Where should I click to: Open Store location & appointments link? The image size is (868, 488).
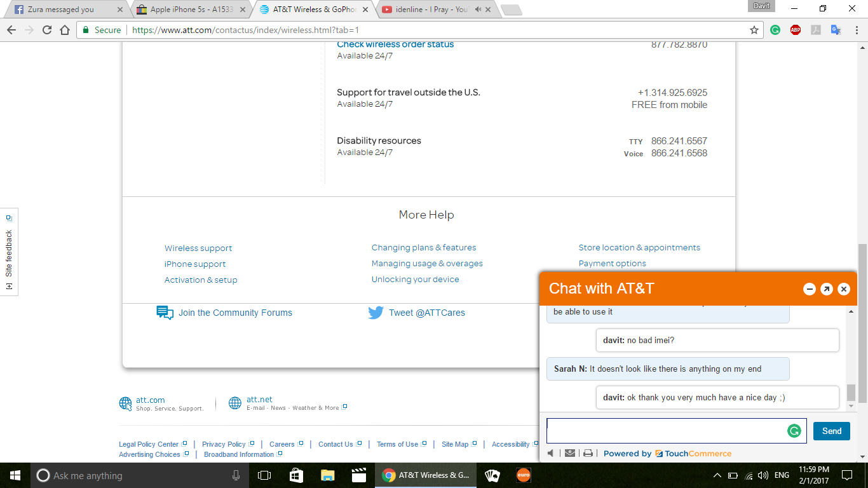point(639,247)
